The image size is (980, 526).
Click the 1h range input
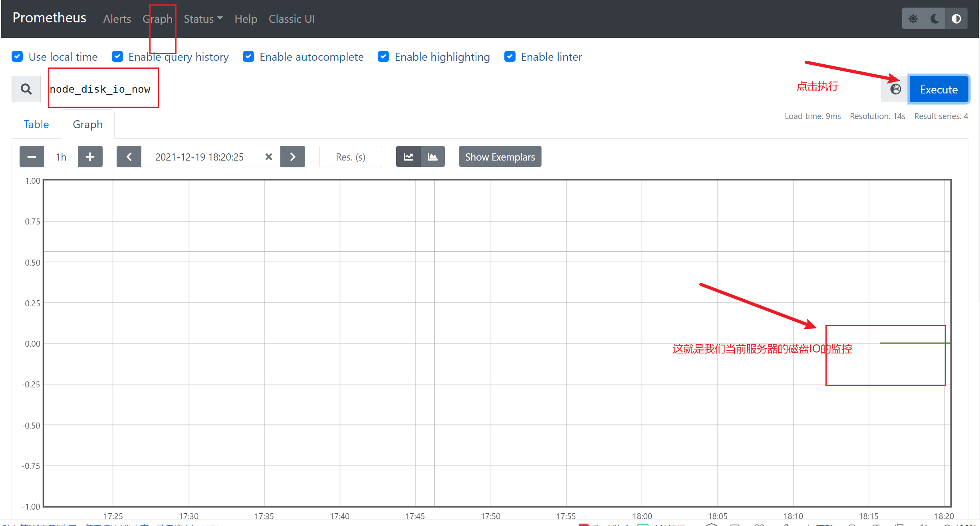click(x=61, y=157)
